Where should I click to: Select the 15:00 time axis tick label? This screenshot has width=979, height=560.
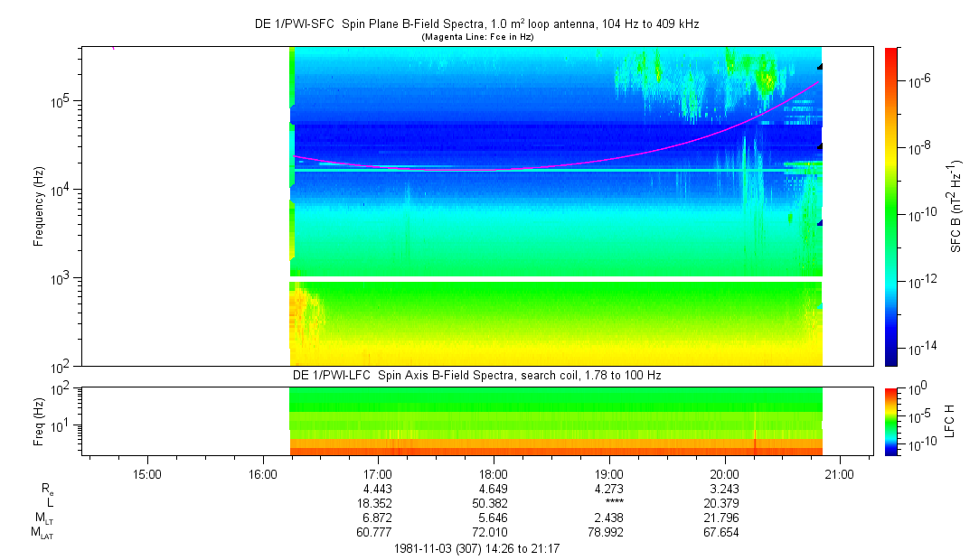(146, 473)
